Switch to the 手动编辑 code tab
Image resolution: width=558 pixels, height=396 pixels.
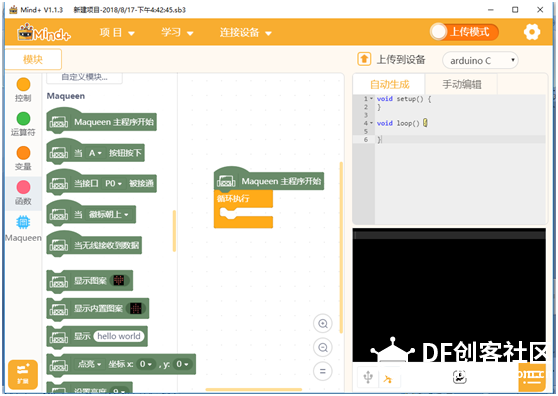pos(462,84)
